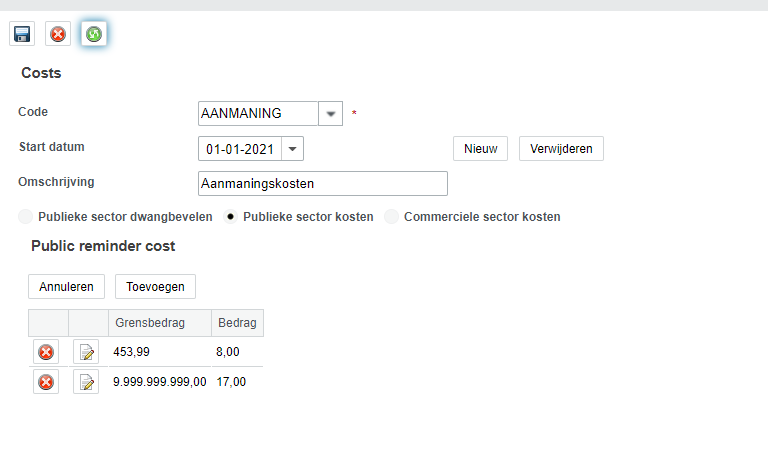This screenshot has height=467, width=768.
Task: Click the red cancel icon in toolbar
Action: [58, 34]
